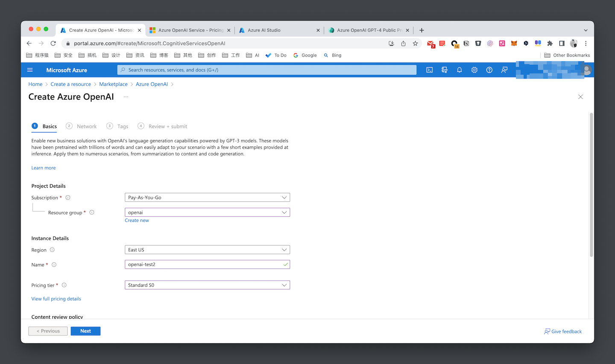Image resolution: width=615 pixels, height=364 pixels.
Task: Launch Azure Cloud Shell
Action: click(430, 70)
